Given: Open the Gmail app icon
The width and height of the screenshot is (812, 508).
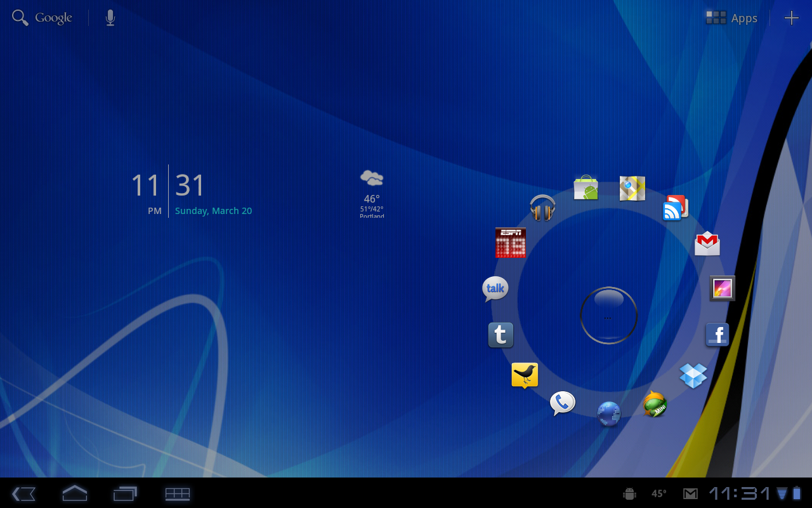Looking at the screenshot, I should pyautogui.click(x=707, y=243).
